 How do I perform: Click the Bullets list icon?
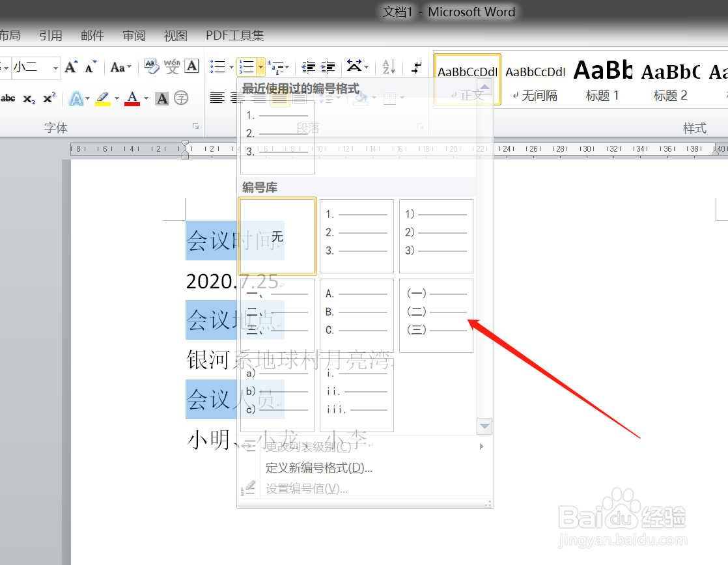click(217, 67)
